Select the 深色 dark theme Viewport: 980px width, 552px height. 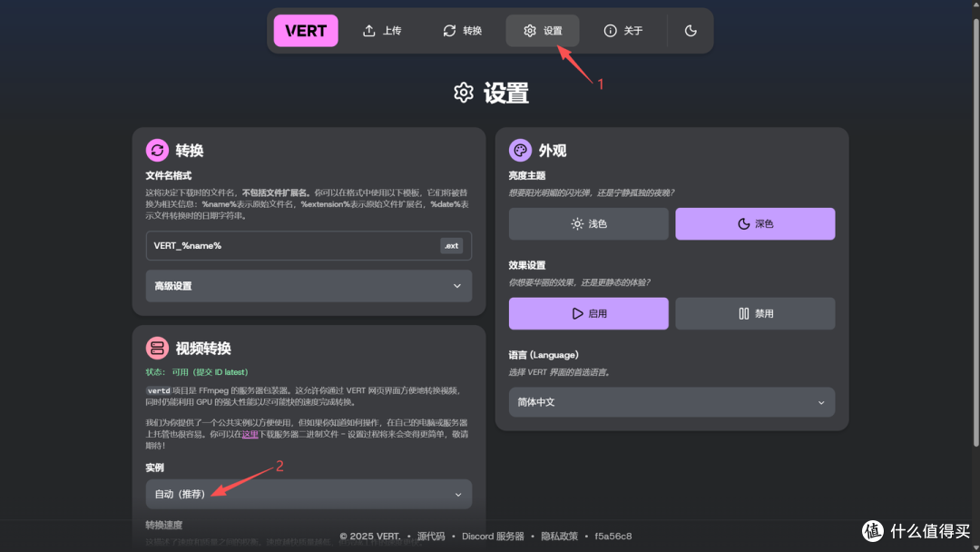(755, 224)
